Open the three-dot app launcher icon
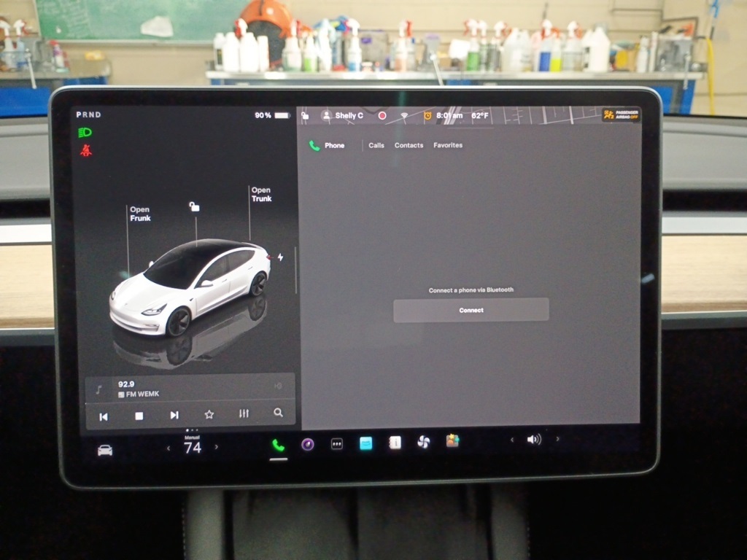The height and width of the screenshot is (560, 747). [337, 443]
